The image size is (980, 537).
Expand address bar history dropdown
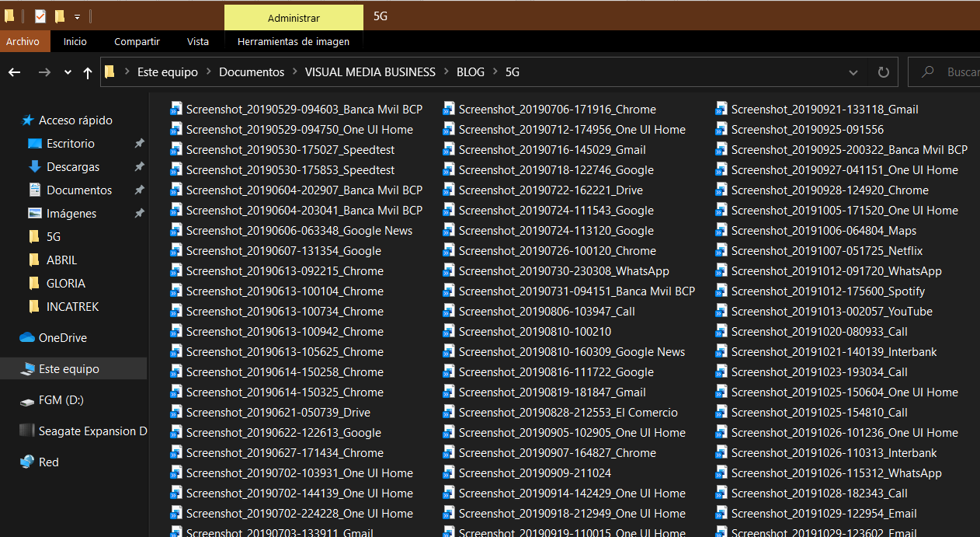pos(854,72)
